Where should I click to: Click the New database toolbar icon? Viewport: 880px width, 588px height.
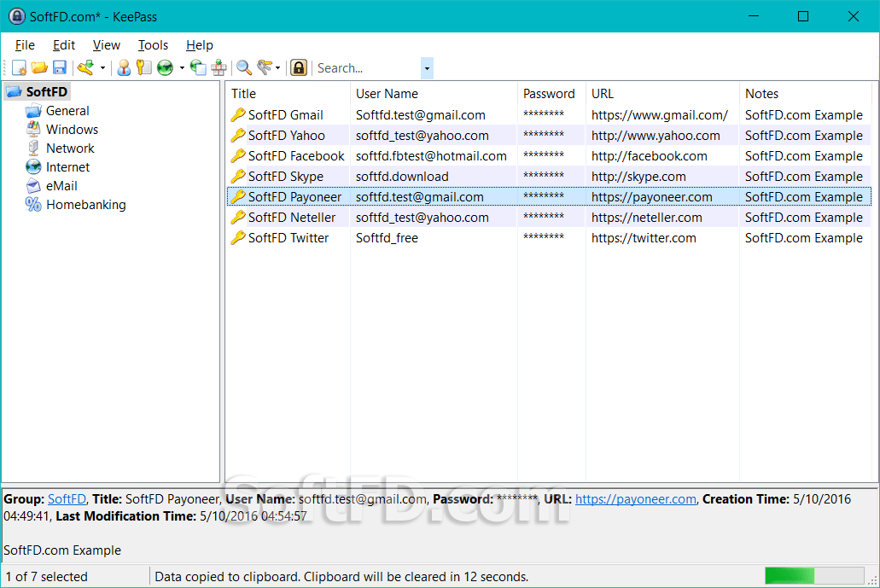pos(19,68)
